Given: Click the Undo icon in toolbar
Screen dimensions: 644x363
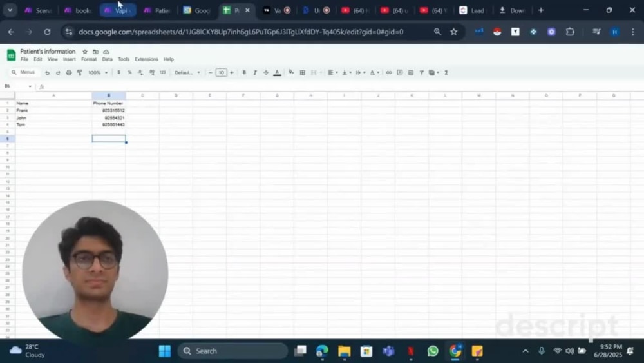Looking at the screenshot, I should click(x=47, y=72).
